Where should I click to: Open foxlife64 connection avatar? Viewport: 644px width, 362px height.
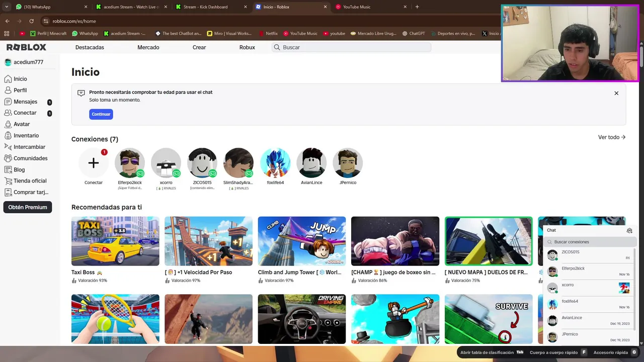pos(275,163)
